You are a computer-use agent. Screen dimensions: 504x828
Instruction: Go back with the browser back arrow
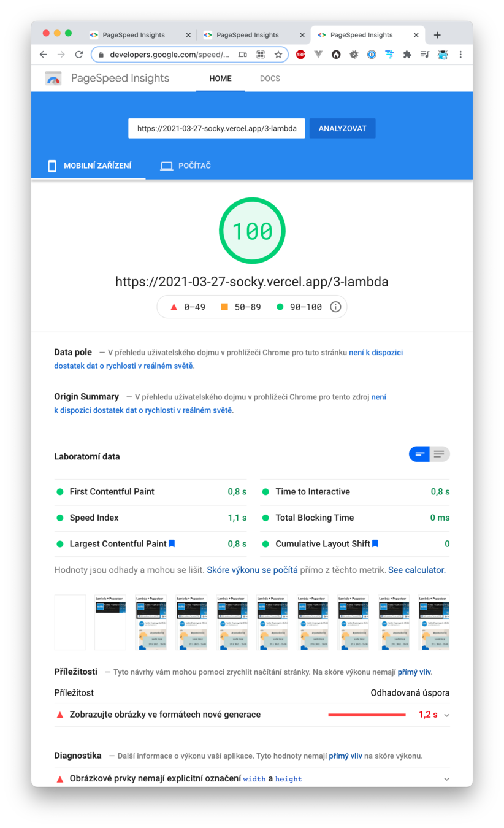click(43, 55)
